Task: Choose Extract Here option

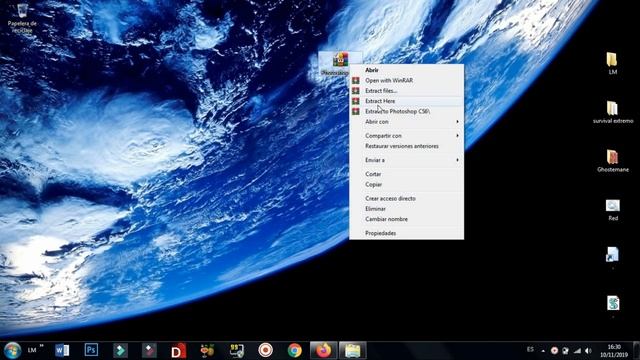Action: point(407,101)
